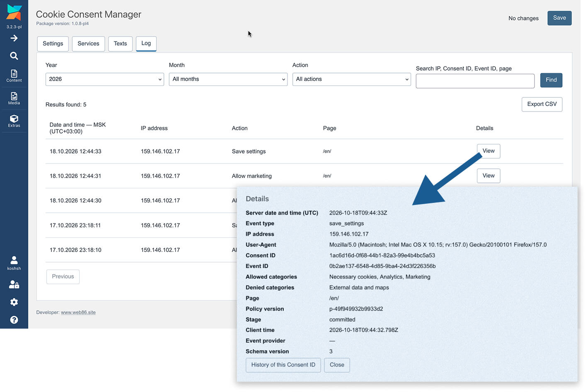The image size is (586, 392).
Task: Go to the Previous page
Action: coord(63,277)
